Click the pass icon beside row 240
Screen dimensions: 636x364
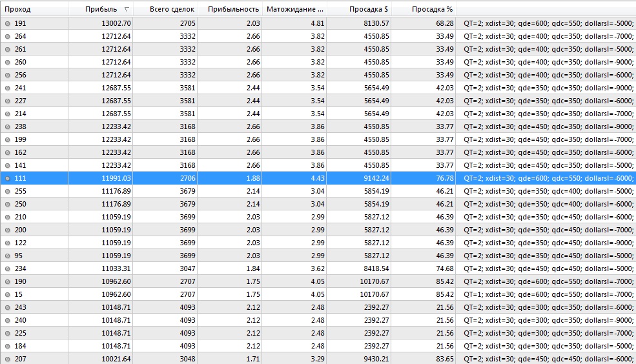(7, 320)
